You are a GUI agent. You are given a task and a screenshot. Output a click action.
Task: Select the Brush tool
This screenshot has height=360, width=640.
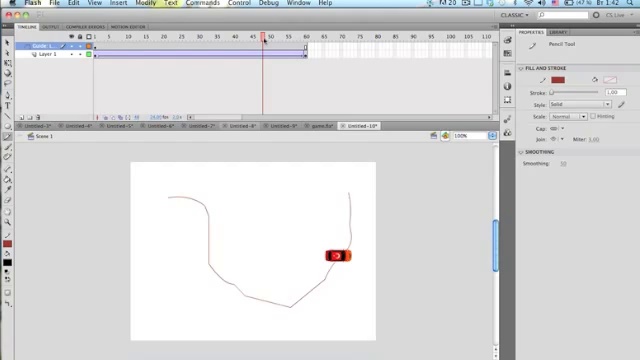(7, 147)
